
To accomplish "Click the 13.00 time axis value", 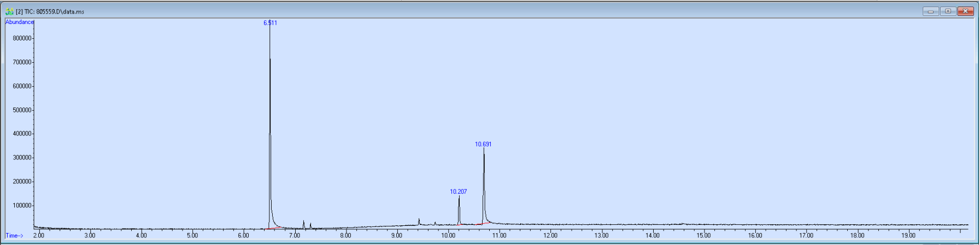I will click(x=601, y=236).
